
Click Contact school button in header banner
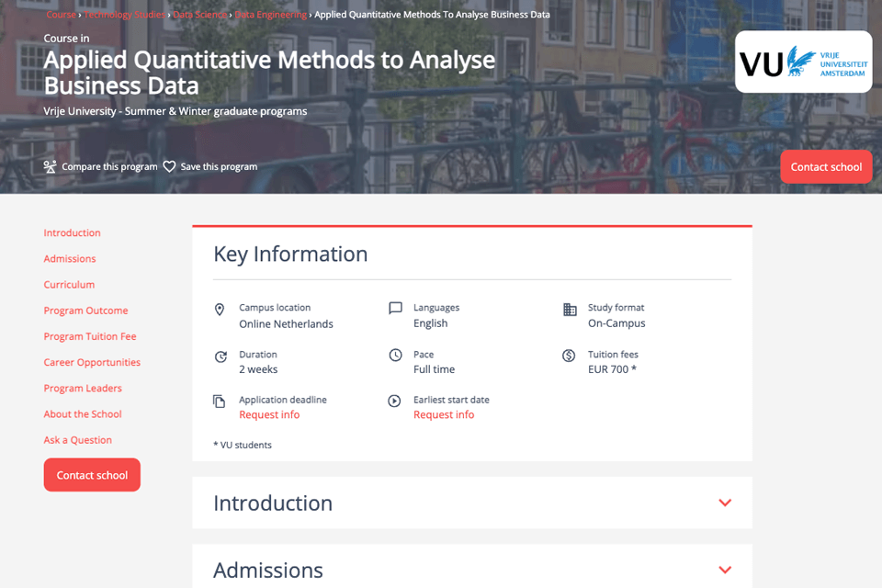pyautogui.click(x=826, y=167)
